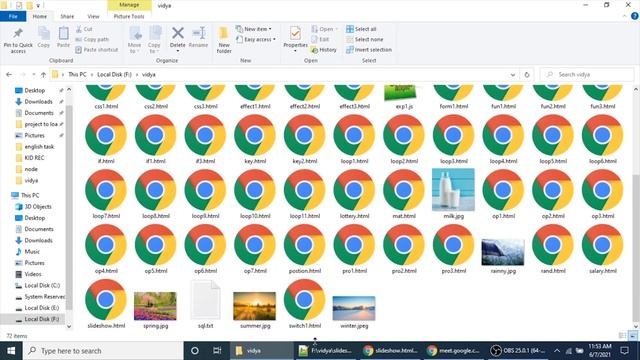Viewport: 640px width, 360px height.
Task: Select the key.html file icon
Action: (255, 136)
